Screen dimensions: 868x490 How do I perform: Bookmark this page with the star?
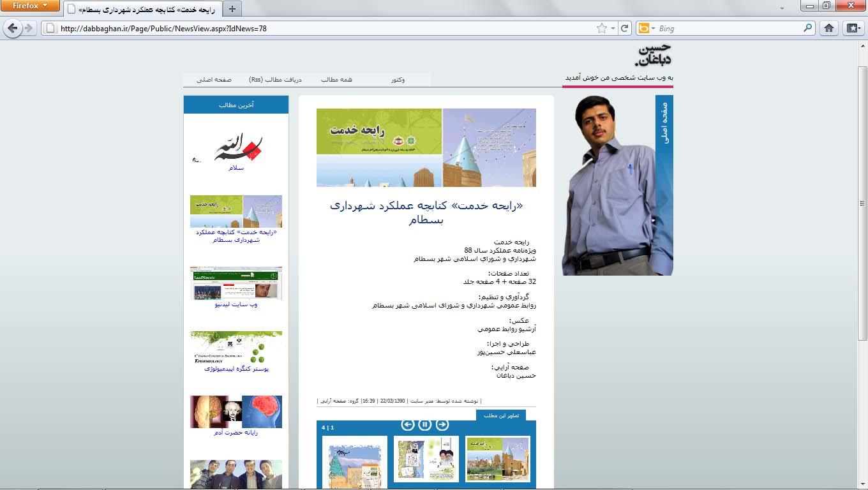coord(601,28)
